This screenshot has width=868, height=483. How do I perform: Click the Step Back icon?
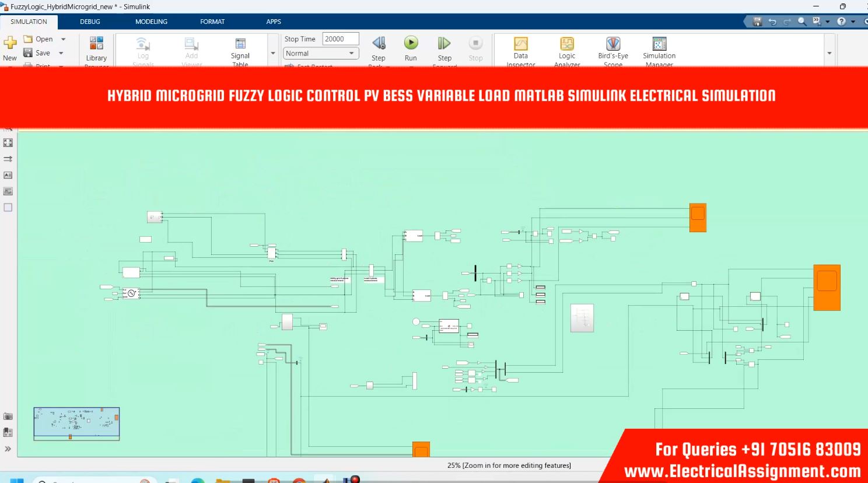coord(379,43)
